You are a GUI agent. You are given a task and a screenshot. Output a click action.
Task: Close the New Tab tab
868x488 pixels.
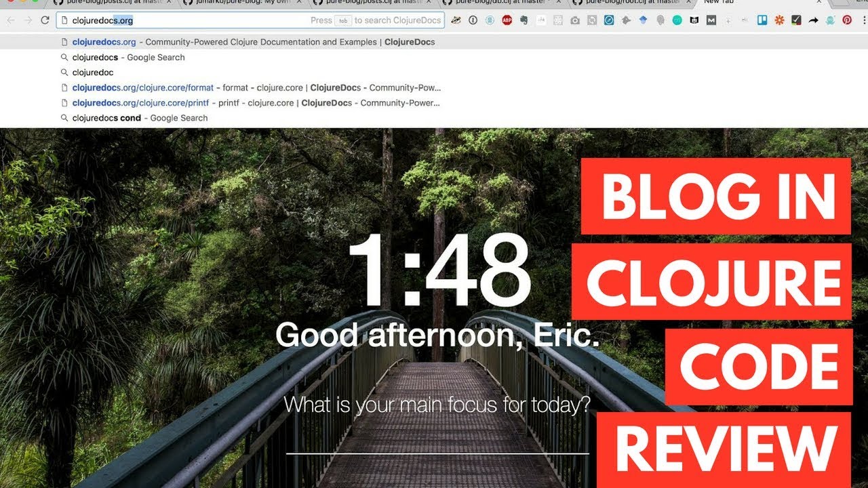point(818,3)
